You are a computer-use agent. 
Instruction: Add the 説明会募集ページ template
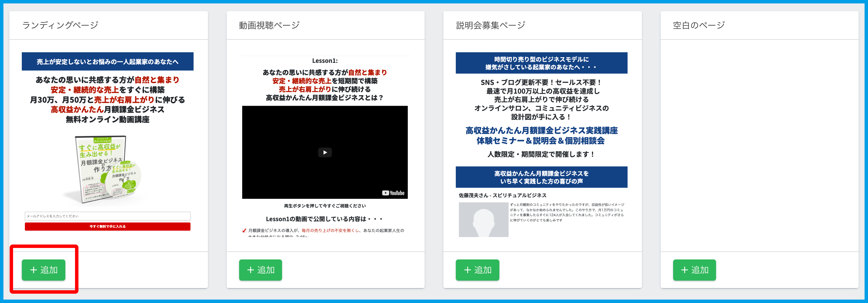coord(477,270)
